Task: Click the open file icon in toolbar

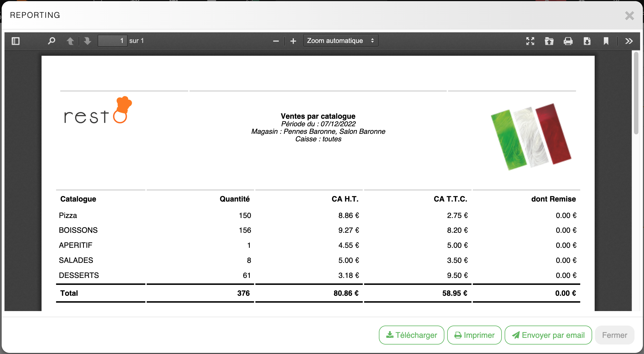Action: click(549, 41)
